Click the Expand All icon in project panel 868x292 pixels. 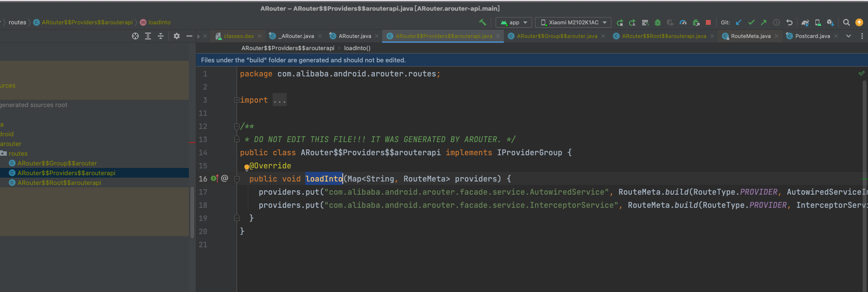[x=148, y=36]
